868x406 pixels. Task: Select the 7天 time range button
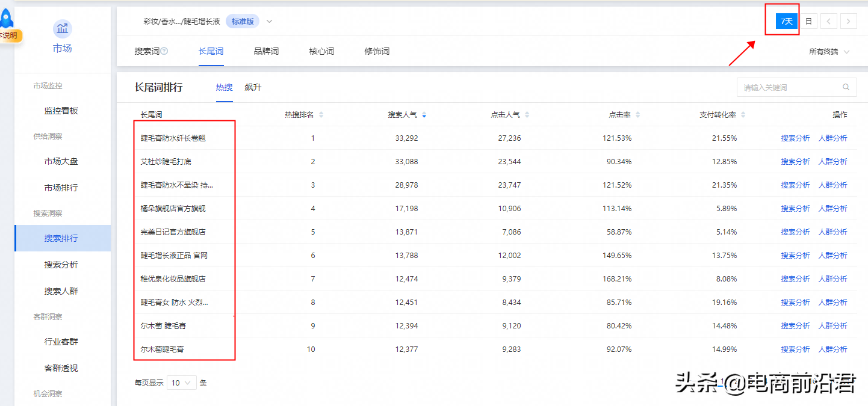pyautogui.click(x=787, y=21)
